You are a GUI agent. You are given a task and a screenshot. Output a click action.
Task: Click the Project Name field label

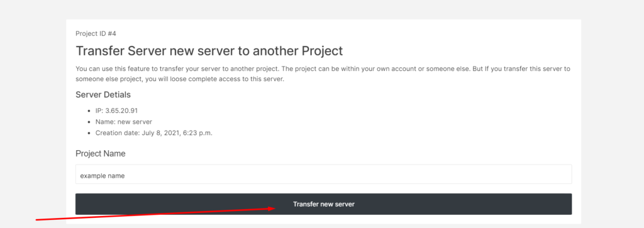click(101, 153)
